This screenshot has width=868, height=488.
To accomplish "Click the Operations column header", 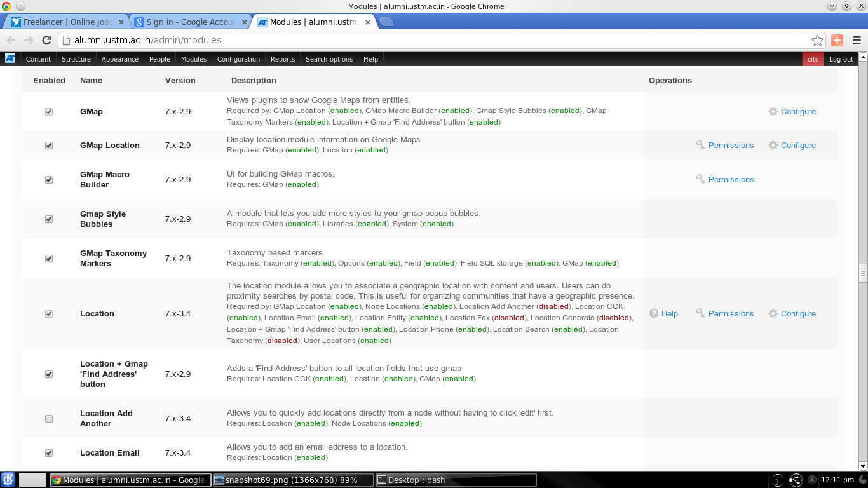I will point(670,81).
